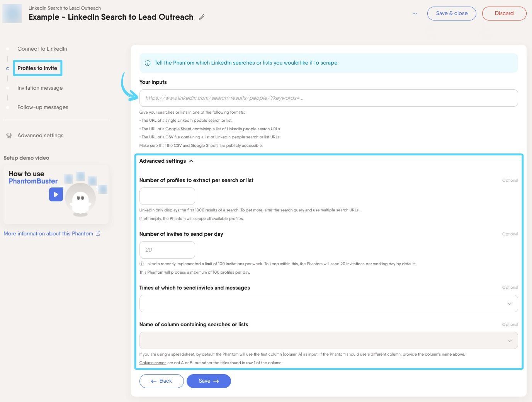Click the external link icon beside More information
Image resolution: width=532 pixels, height=402 pixels.
98,233
